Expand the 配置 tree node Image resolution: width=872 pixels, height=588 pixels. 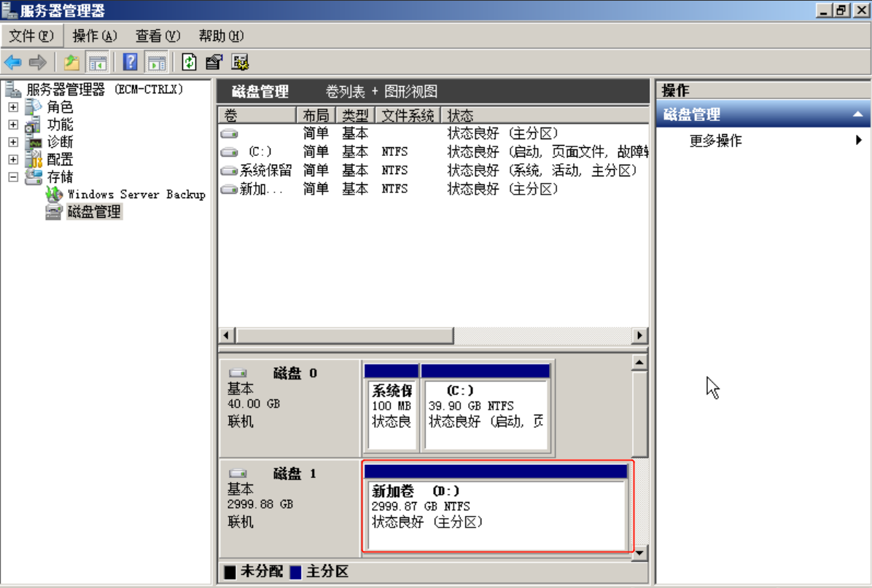pyautogui.click(x=13, y=160)
